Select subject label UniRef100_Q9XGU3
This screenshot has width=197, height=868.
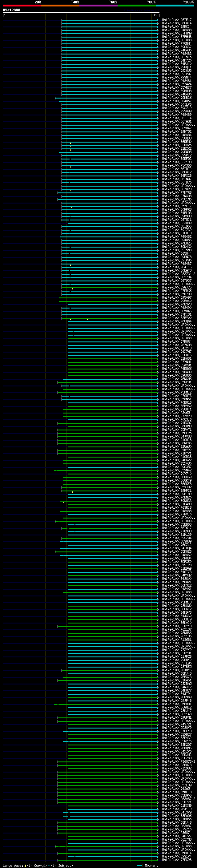[176, 71]
